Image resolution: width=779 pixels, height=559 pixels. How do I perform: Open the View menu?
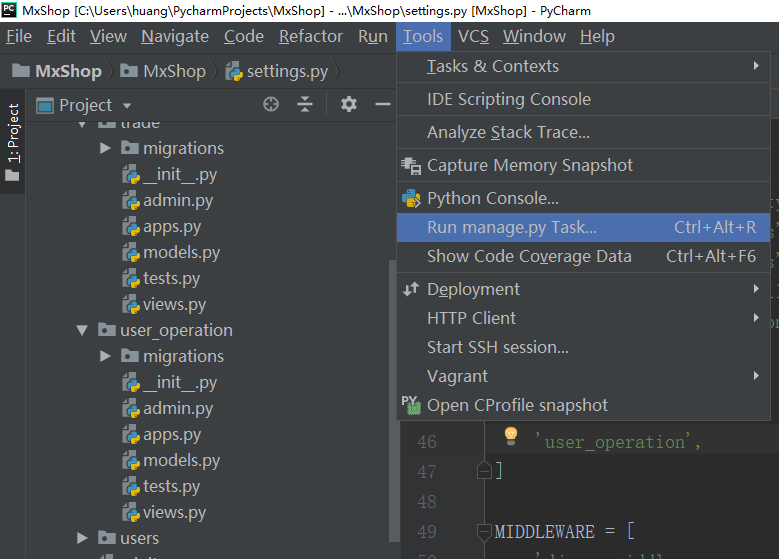point(108,36)
